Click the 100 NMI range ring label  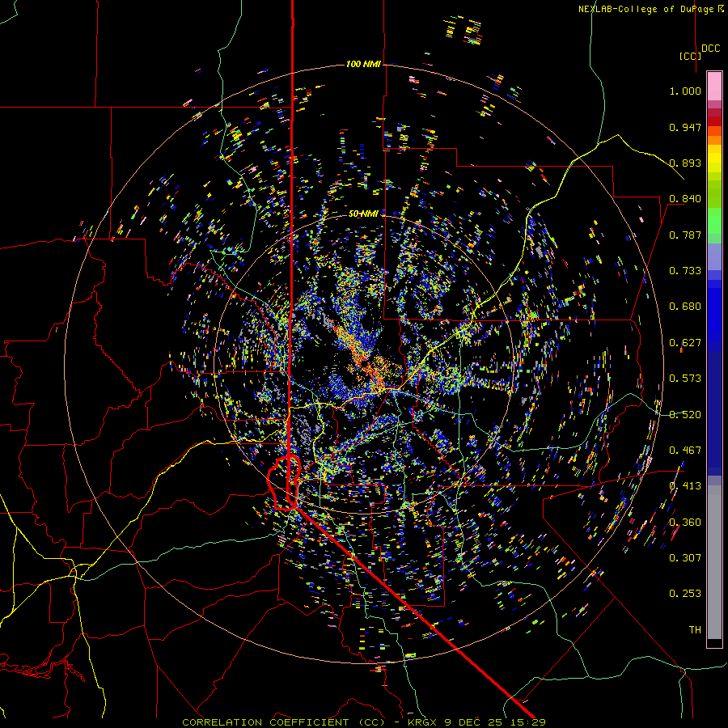[x=363, y=64]
